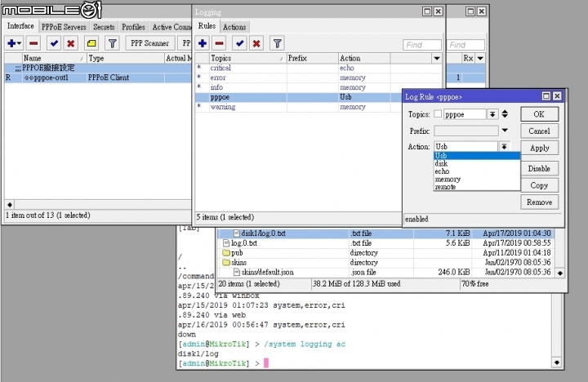This screenshot has width=588, height=382.
Task: Select the pppoe logging rule row
Action: [x=299, y=97]
